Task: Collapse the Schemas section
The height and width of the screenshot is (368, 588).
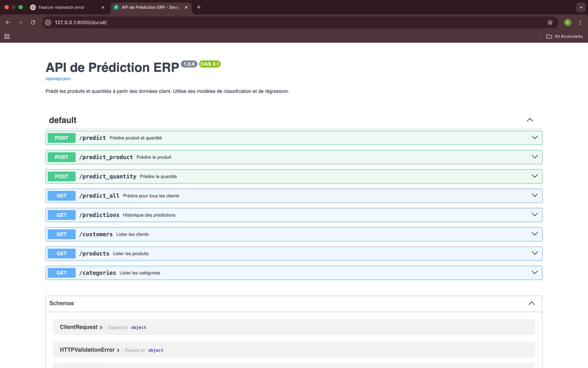Action: [x=531, y=303]
